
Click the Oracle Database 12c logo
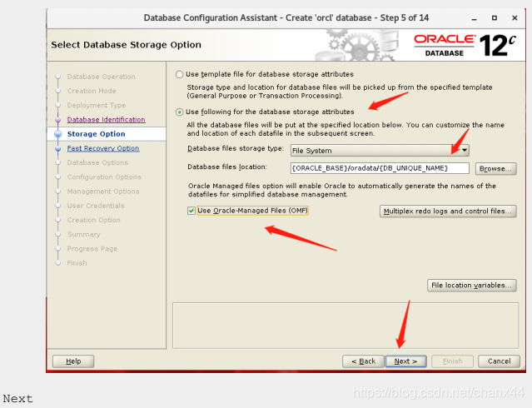pos(465,45)
